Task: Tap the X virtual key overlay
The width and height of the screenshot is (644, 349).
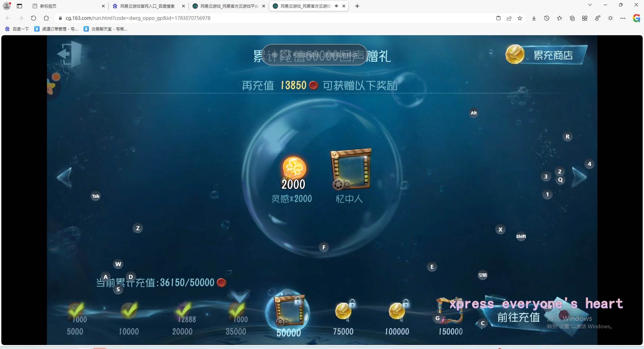Action: tap(500, 230)
